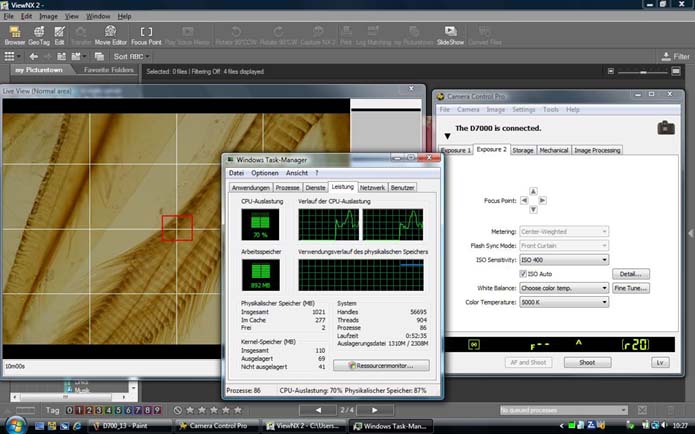Go to next image in ViewNX
695x434 pixels.
[375, 410]
